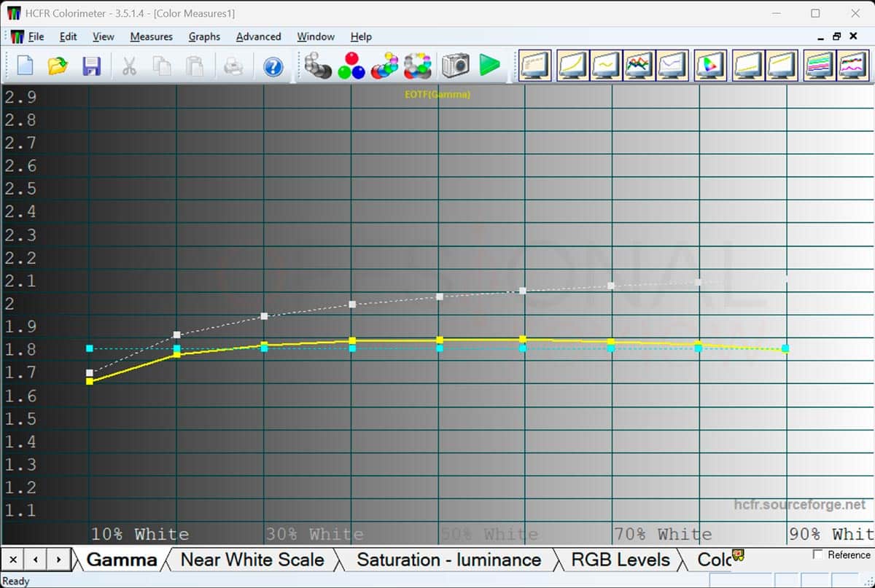875x588 pixels.
Task: Minimize the inner document window
Action: pos(820,36)
